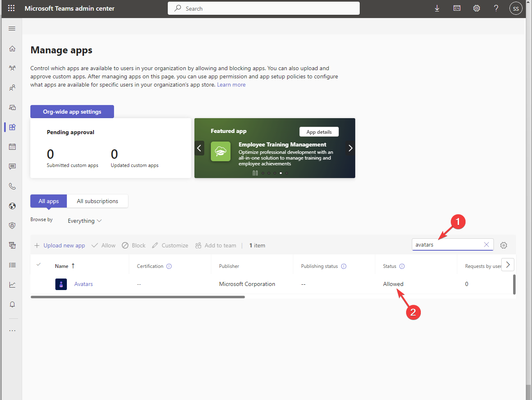The image size is (532, 400).
Task: Switch to the All subscriptions tab
Action: click(x=97, y=201)
